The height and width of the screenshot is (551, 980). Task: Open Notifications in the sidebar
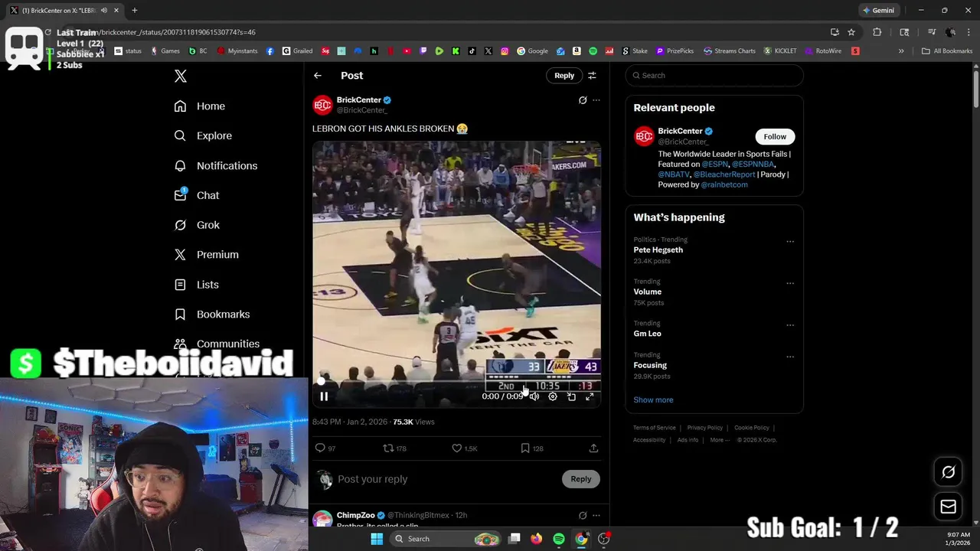point(216,165)
